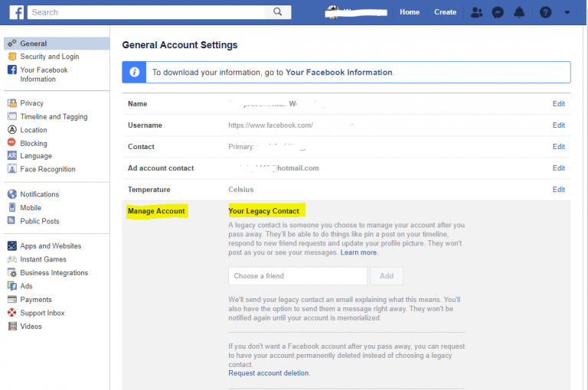Open Support Inbox

tap(42, 313)
